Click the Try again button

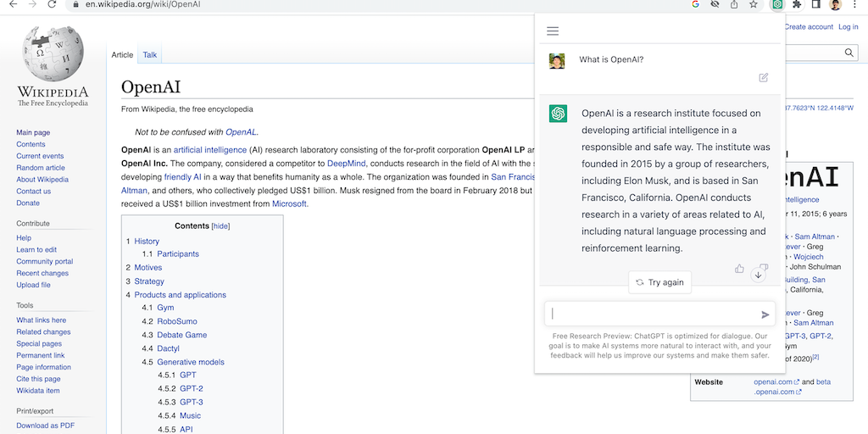coord(659,282)
